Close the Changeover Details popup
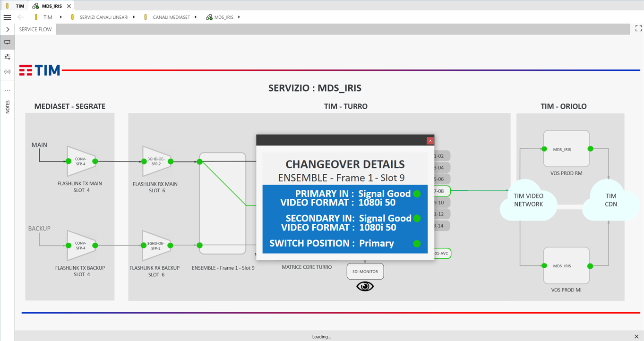The image size is (644, 341). [430, 140]
